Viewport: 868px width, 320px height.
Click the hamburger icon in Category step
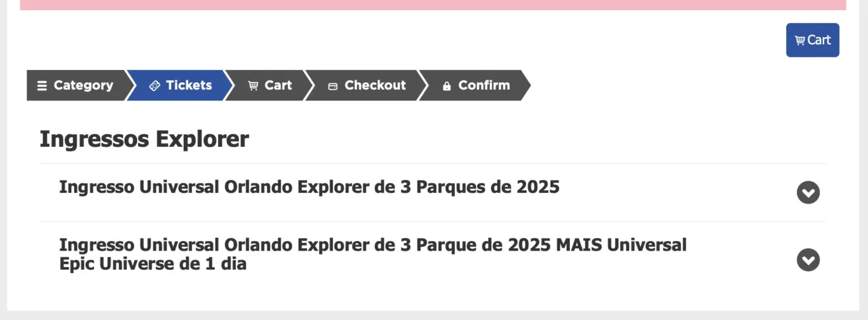coord(42,86)
